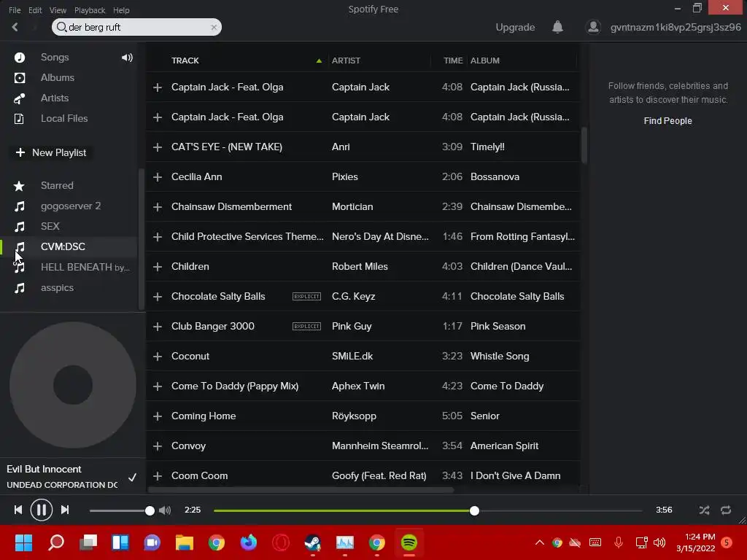Open Albums in the sidebar
747x560 pixels.
coord(57,77)
